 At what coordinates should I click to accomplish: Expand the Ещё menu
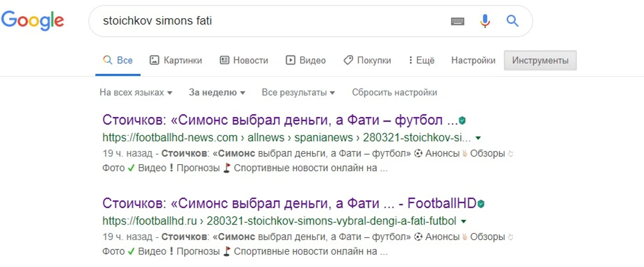pos(421,60)
